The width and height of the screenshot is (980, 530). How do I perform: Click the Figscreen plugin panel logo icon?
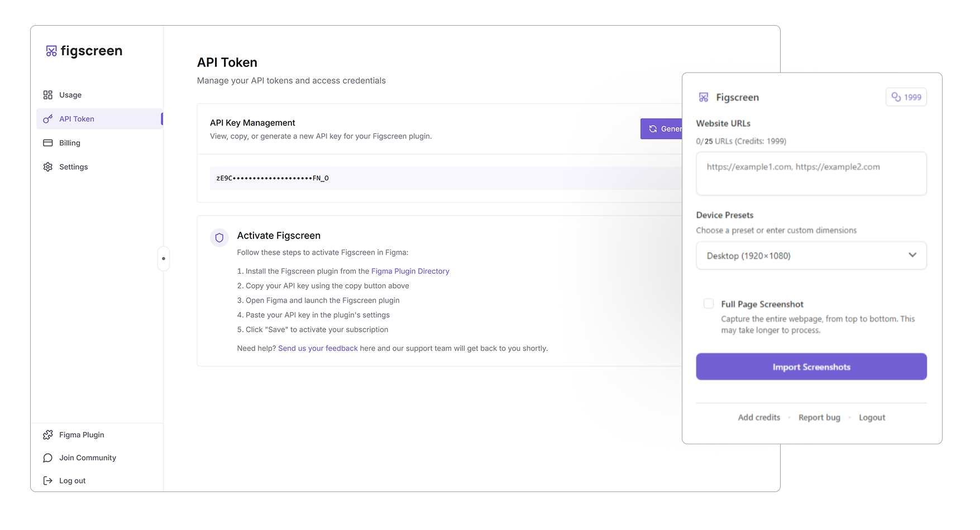click(704, 98)
